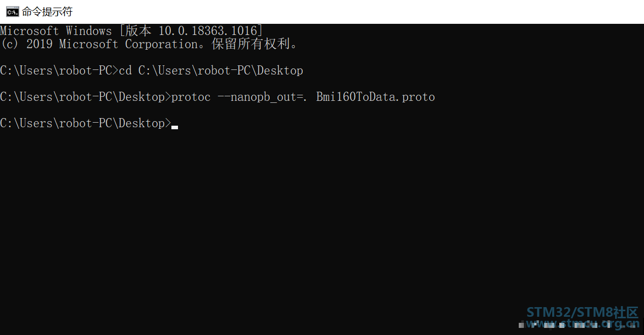Viewport: 644px width, 335px height.
Task: Click the first C:\Users\robot-PC> prompt
Action: pos(59,70)
